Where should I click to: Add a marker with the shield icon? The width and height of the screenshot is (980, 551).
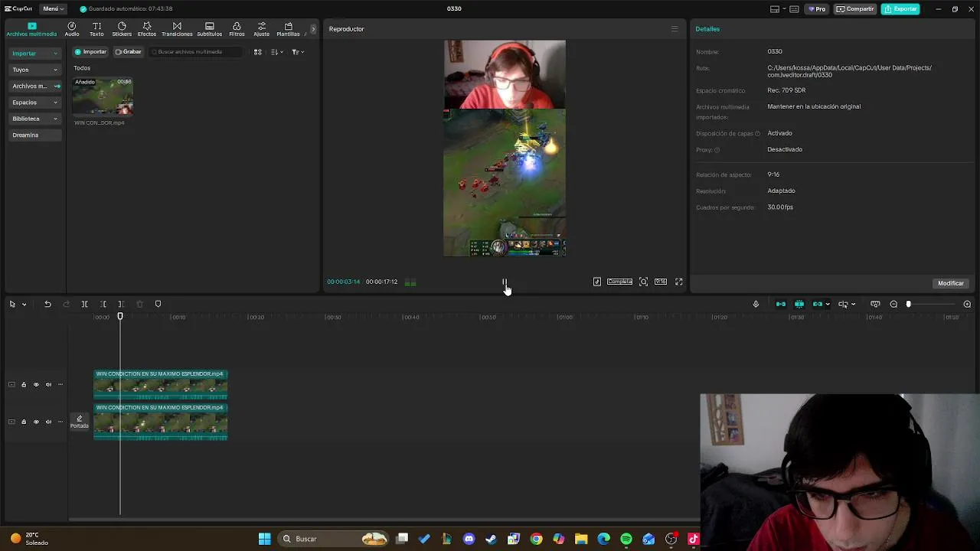158,304
